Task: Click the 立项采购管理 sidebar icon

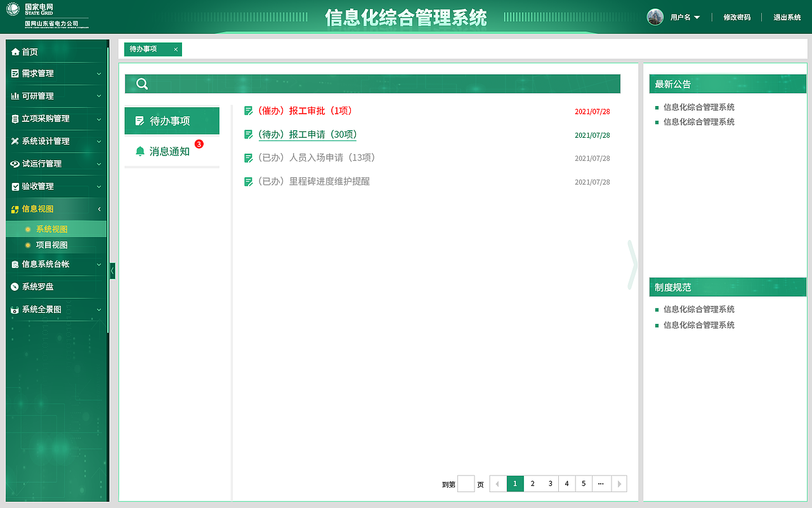Action: point(15,119)
